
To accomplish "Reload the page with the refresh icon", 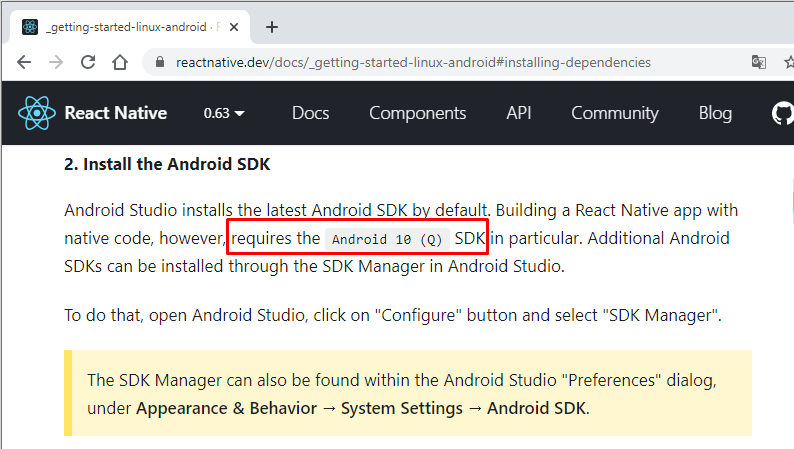I will click(88, 62).
